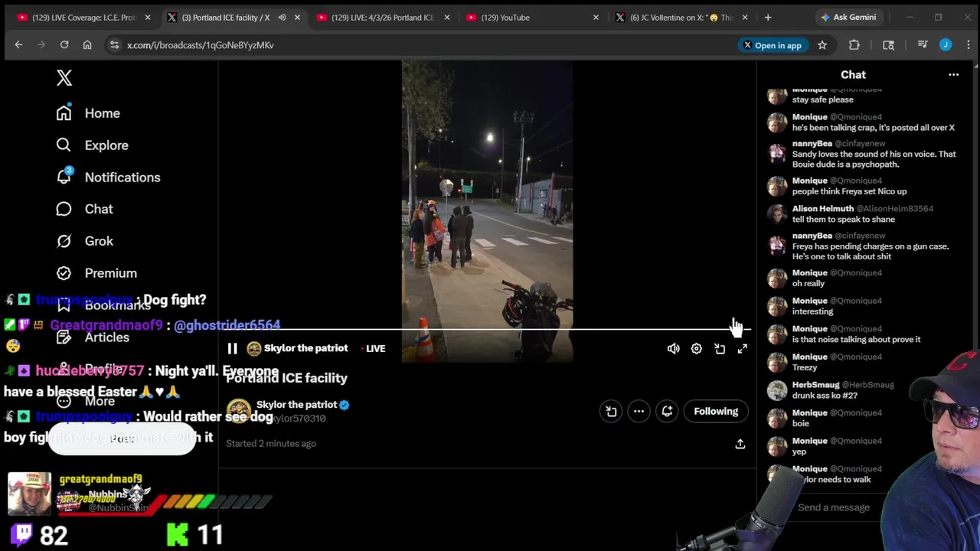This screenshot has height=551, width=980.
Task: Click the clip icon left of three-dots
Action: (611, 411)
